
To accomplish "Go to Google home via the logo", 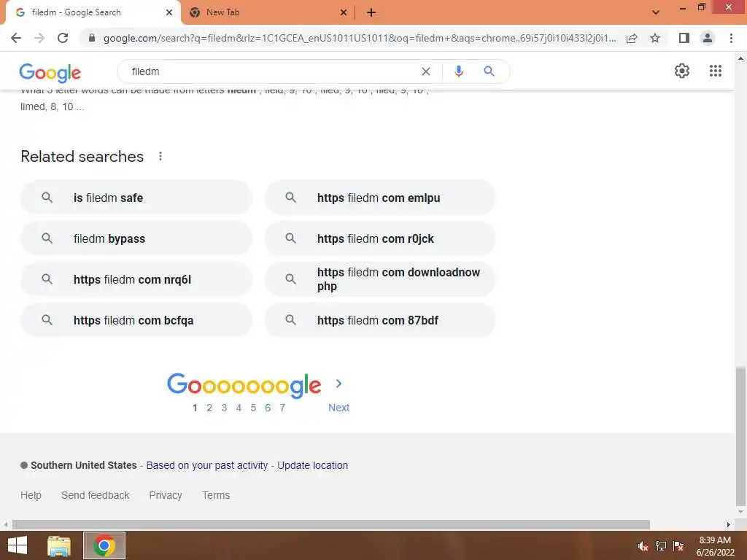I will (x=50, y=73).
